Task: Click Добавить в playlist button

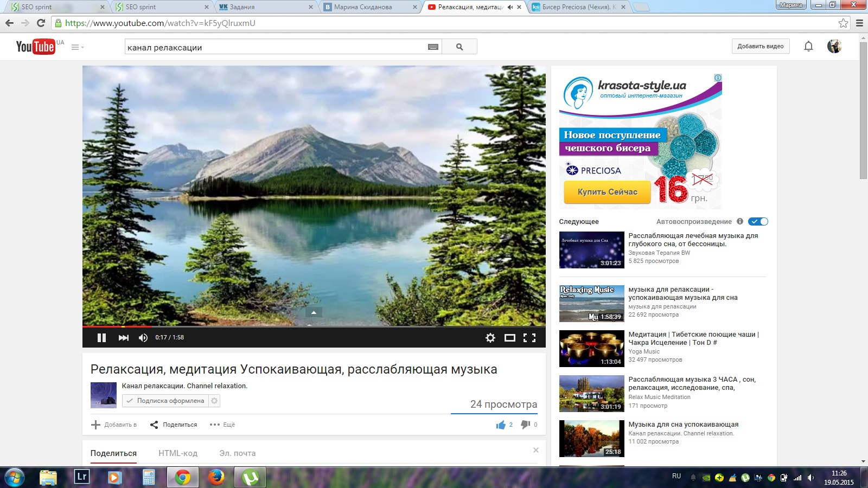Action: (x=114, y=425)
